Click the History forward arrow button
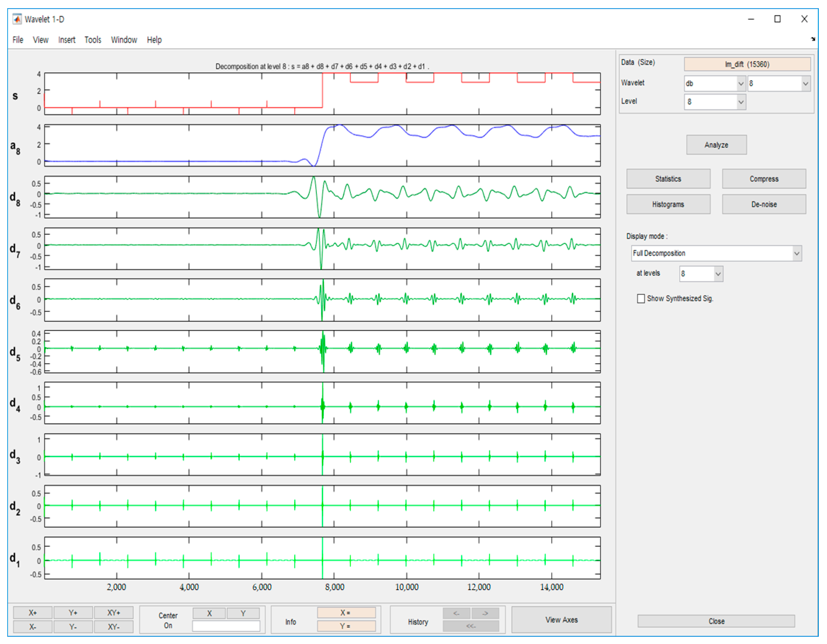827x644 pixels. point(485,613)
